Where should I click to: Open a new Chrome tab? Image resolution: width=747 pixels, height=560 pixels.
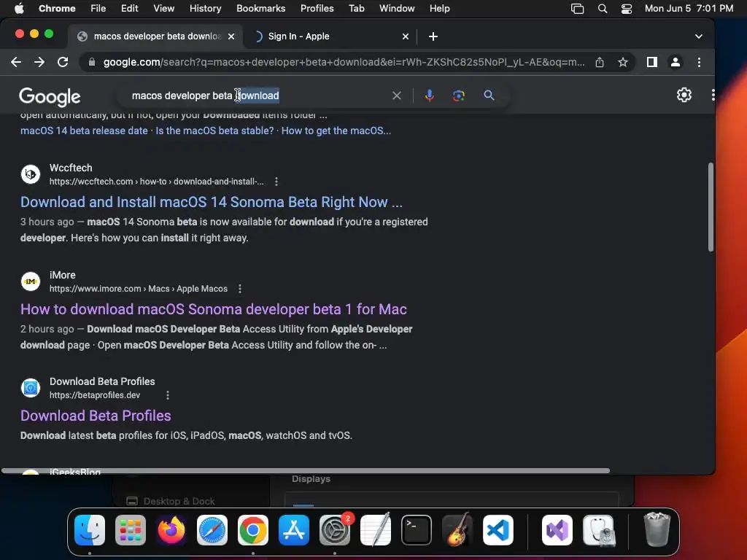pyautogui.click(x=433, y=36)
